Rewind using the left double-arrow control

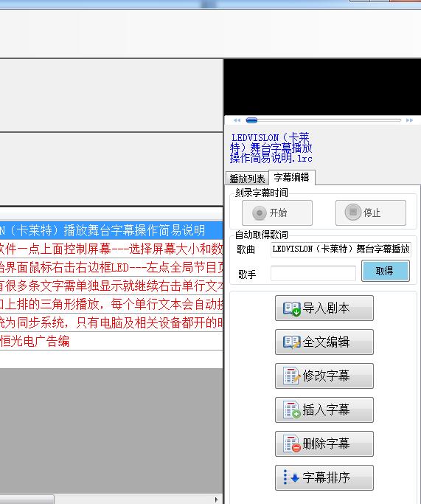[x=237, y=120]
